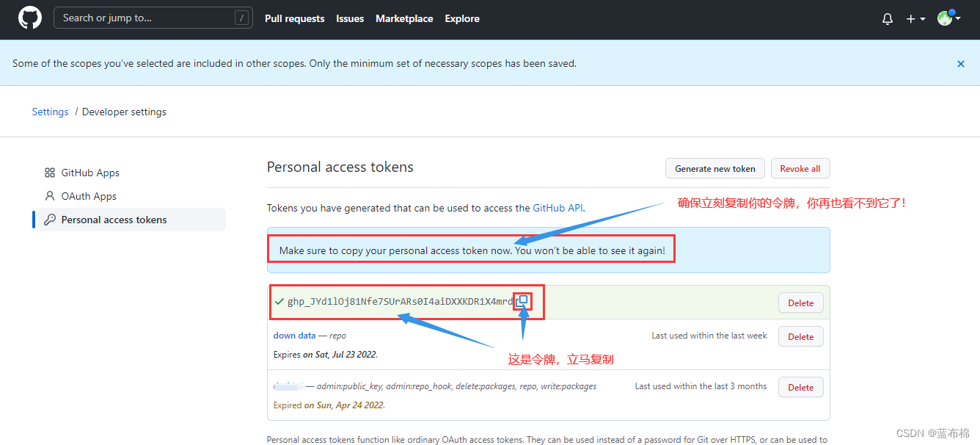Open the notifications bell
980x445 pixels.
click(888, 19)
